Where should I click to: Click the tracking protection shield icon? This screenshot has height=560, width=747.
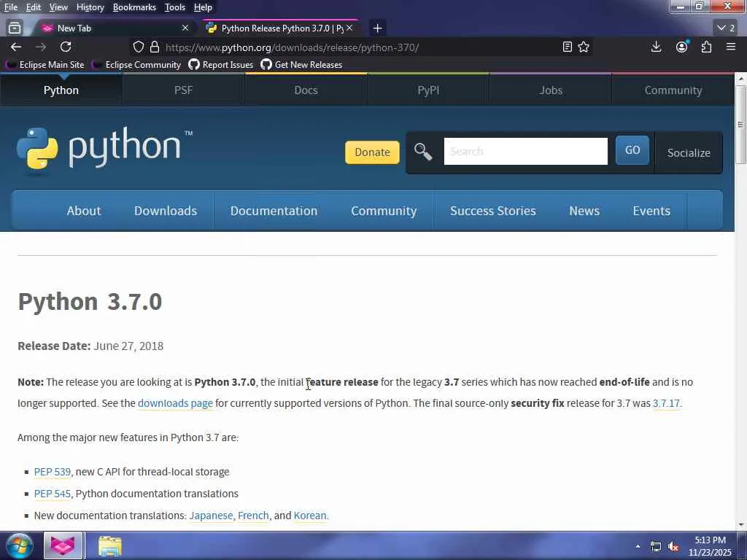tap(138, 47)
